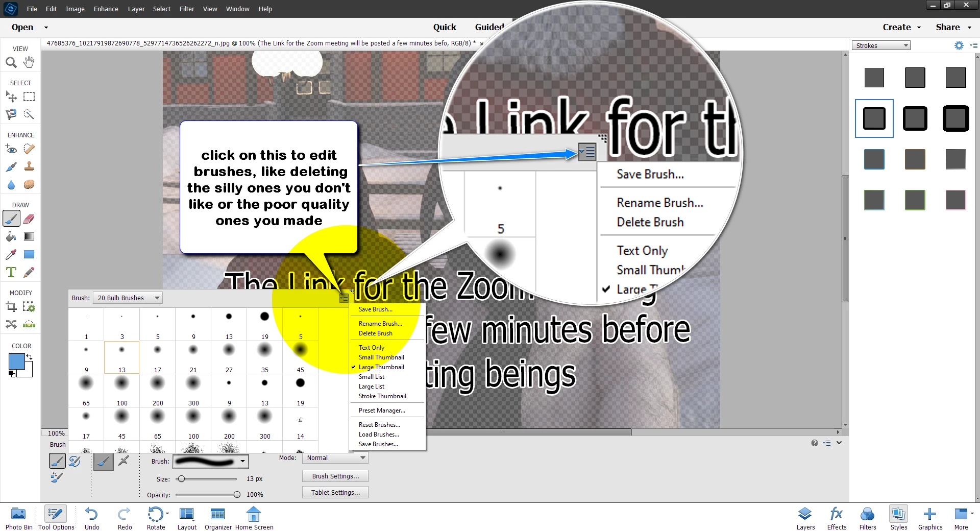Choose Impressionist Brush in tool options
980x531 pixels.
click(x=75, y=461)
